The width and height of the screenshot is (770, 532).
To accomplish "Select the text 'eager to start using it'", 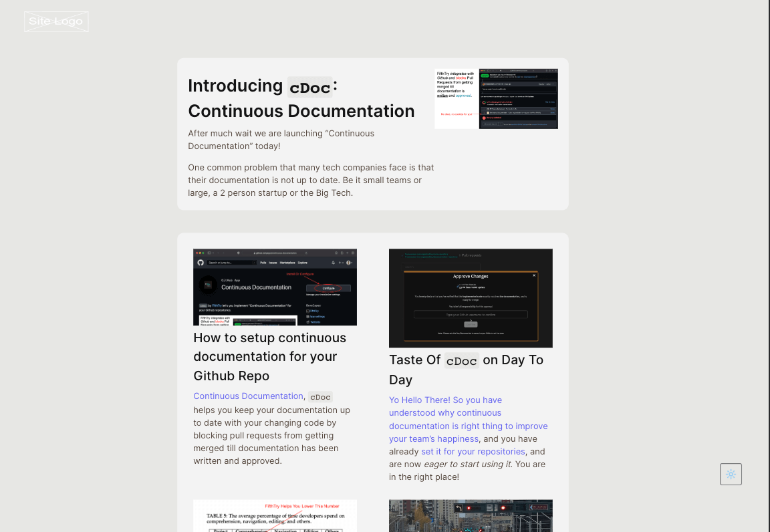I will (x=467, y=464).
